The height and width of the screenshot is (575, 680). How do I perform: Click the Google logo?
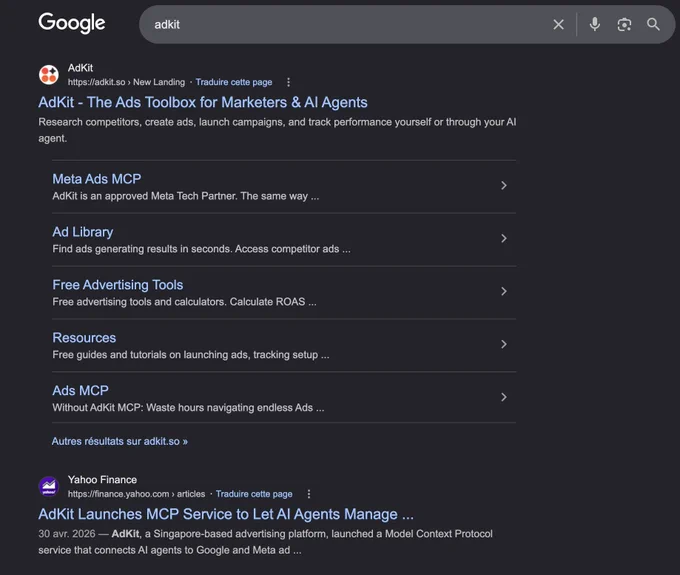[x=72, y=23]
